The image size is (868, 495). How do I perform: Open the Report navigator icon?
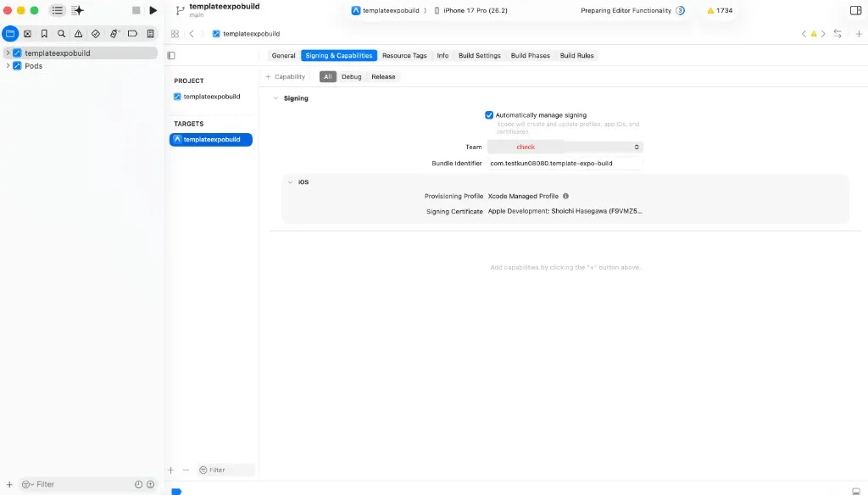[x=150, y=34]
